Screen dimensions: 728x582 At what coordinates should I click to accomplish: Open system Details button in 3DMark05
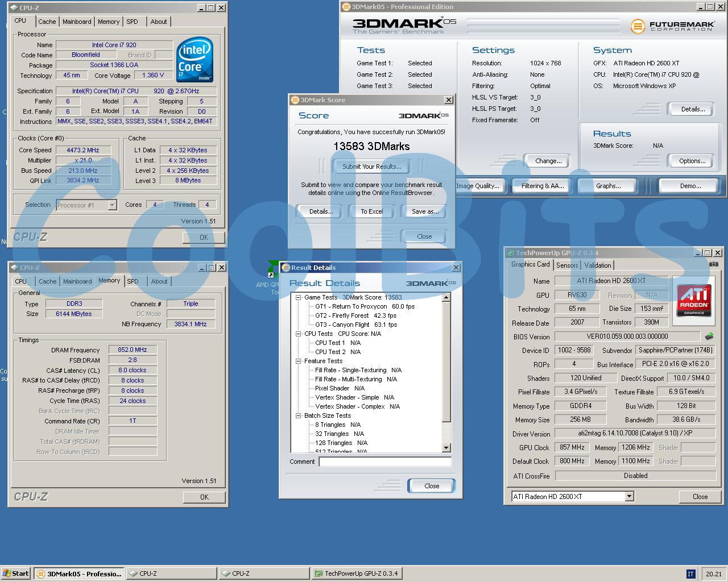pyautogui.click(x=692, y=109)
